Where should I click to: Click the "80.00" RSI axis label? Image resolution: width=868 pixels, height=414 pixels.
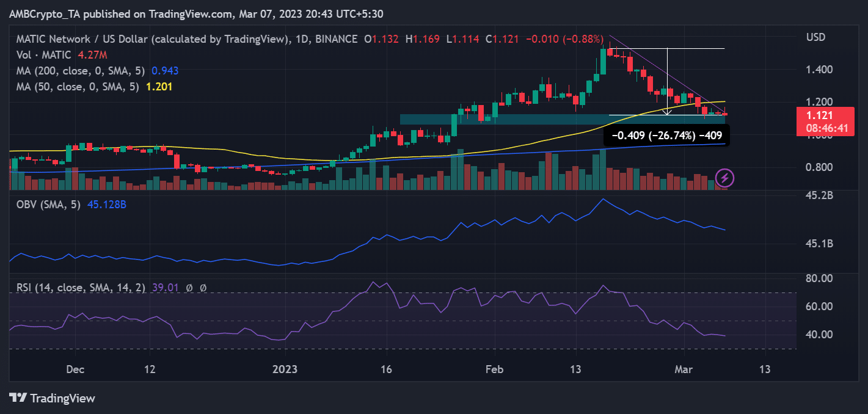coord(820,278)
